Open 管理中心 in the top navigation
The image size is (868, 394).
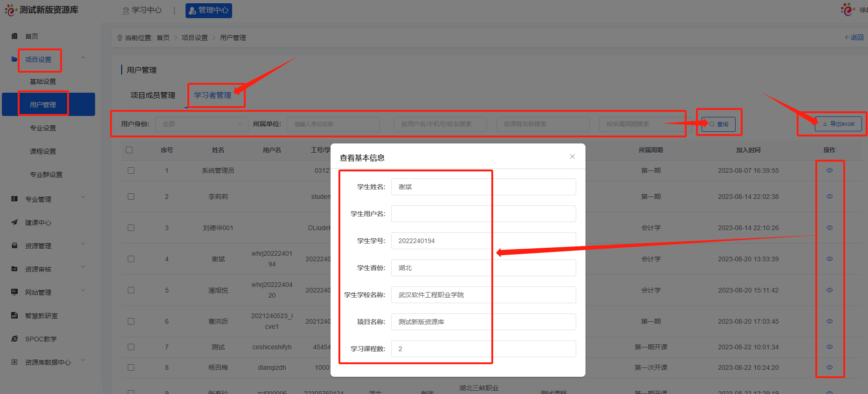209,10
